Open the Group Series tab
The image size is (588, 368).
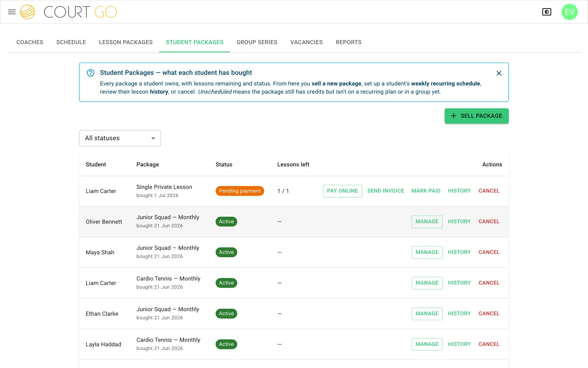(x=257, y=42)
